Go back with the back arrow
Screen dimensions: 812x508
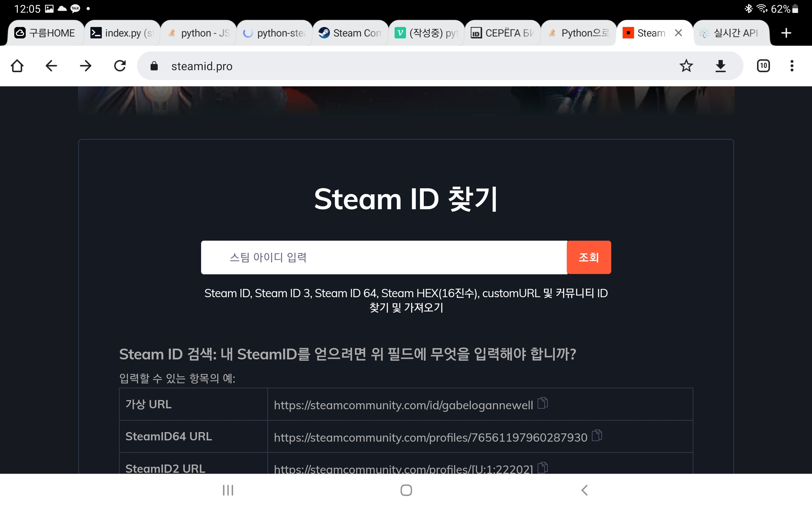pos(51,66)
